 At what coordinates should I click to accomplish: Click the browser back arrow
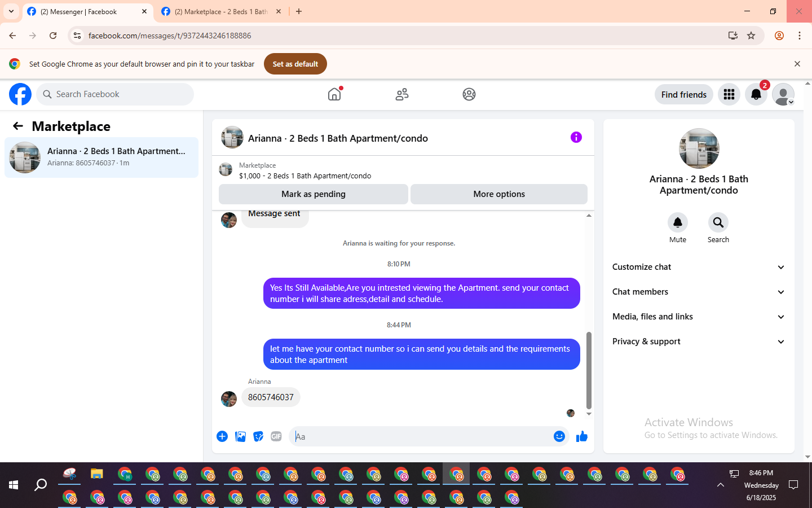(12, 36)
